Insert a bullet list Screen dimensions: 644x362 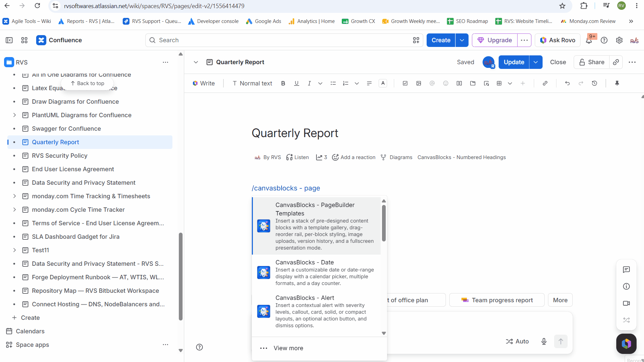point(333,83)
